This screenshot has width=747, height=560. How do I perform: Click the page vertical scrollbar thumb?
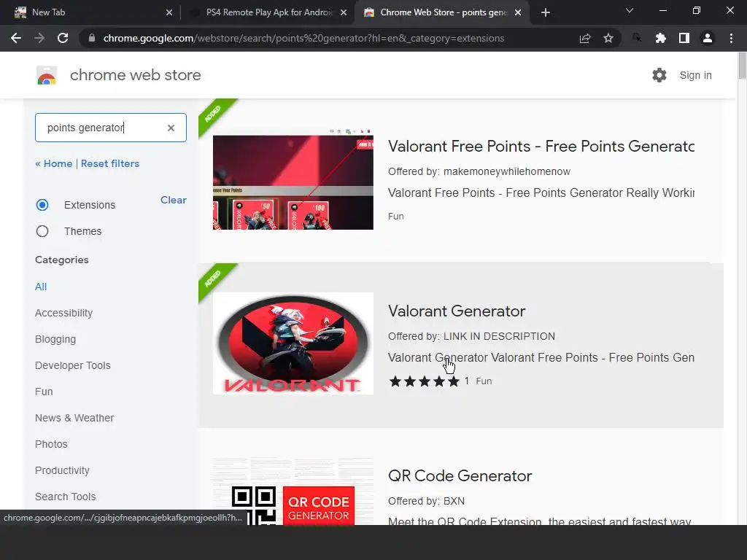click(x=742, y=65)
